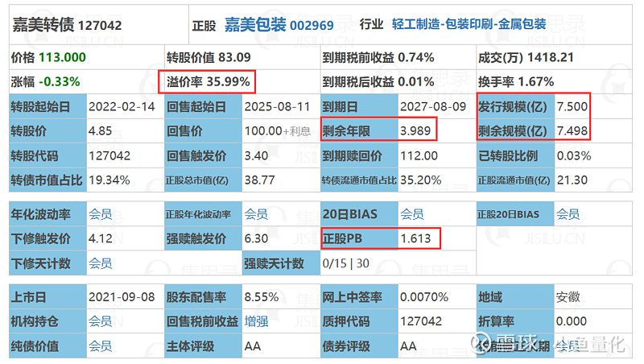Select the 转股起始日 value 2022-02-14
The height and width of the screenshot is (364, 644).
click(x=122, y=107)
